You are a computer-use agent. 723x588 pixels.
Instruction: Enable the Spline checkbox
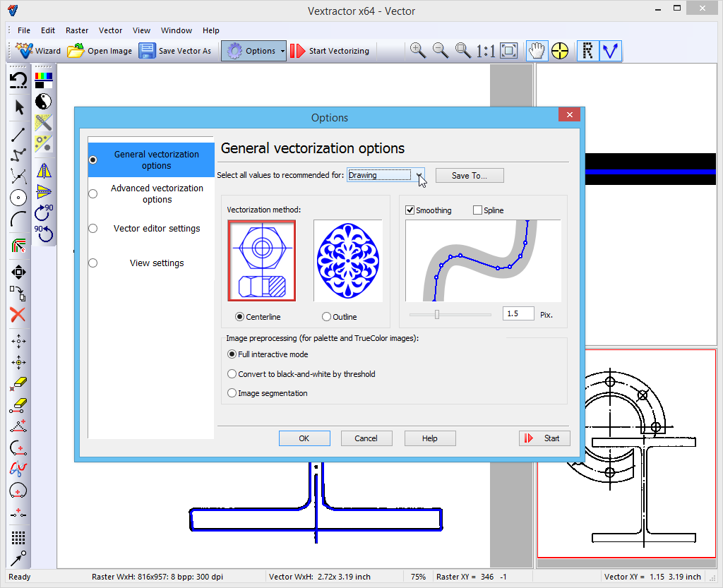pyautogui.click(x=477, y=210)
